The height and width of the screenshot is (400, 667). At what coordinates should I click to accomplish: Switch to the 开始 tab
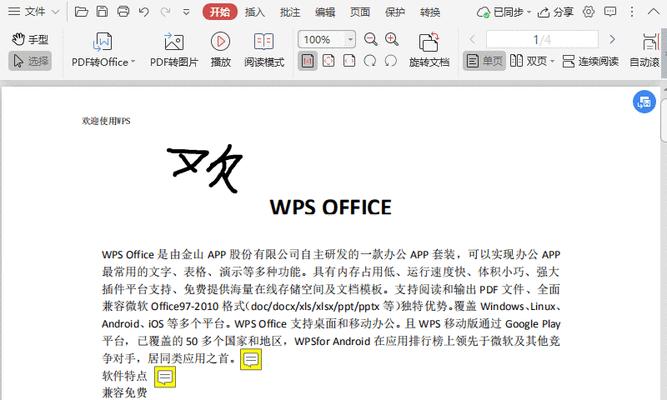click(x=219, y=12)
